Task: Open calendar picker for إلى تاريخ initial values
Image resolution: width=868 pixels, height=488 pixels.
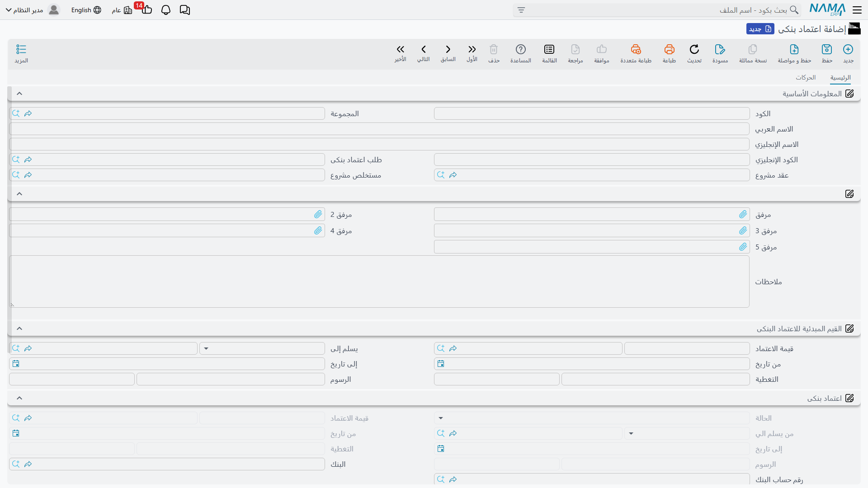Action: (16, 364)
